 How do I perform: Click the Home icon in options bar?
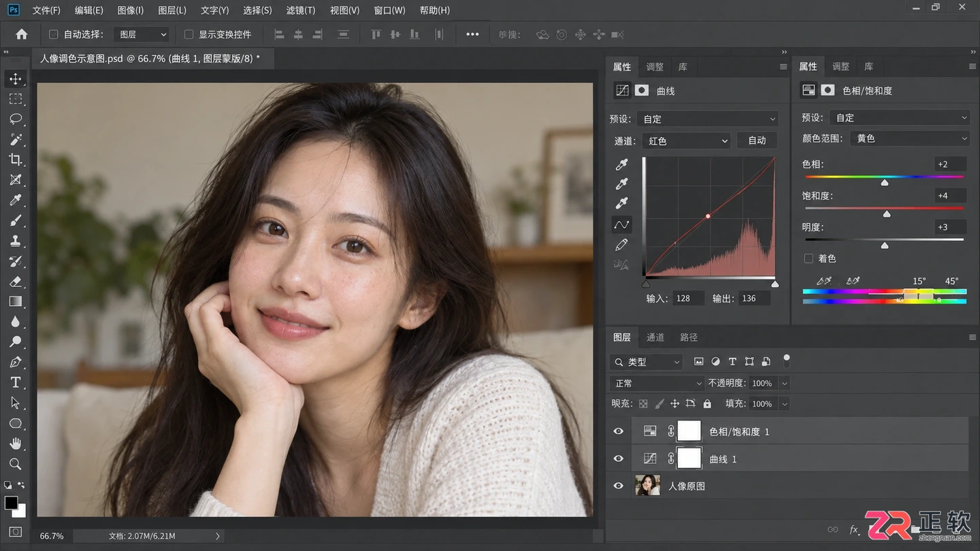click(22, 34)
